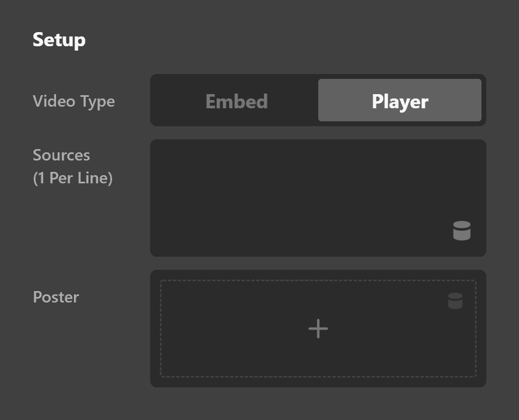The width and height of the screenshot is (519, 420).
Task: Bind the poster image to dynamic data
Action: pos(455,300)
